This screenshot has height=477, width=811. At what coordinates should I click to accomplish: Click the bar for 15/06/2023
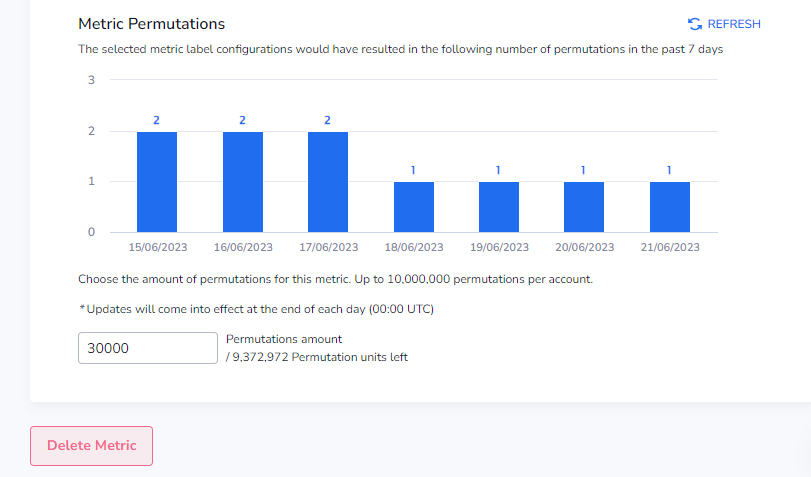[157, 182]
